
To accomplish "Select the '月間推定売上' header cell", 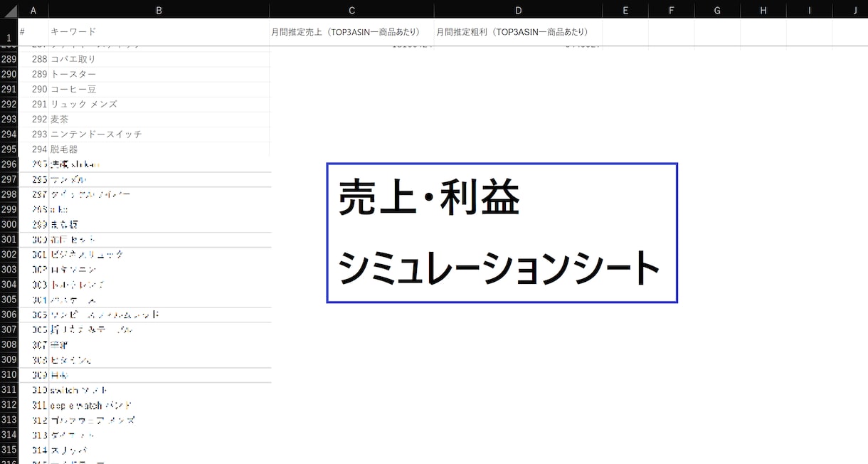I will [351, 32].
